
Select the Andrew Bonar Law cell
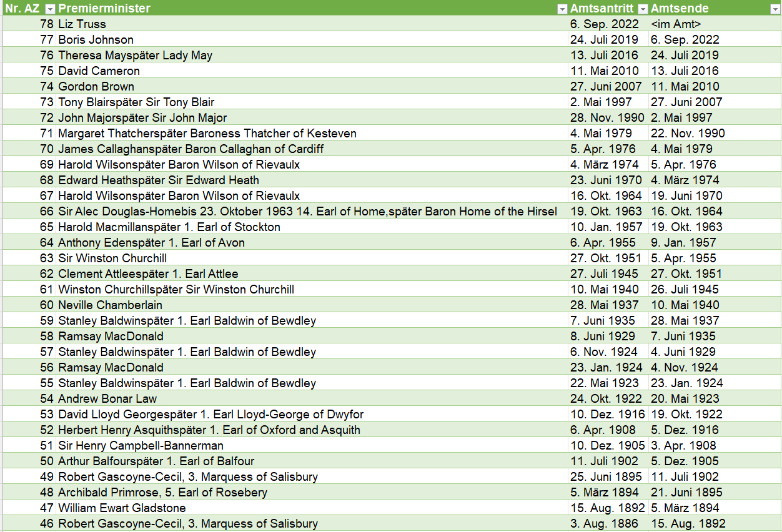click(107, 399)
